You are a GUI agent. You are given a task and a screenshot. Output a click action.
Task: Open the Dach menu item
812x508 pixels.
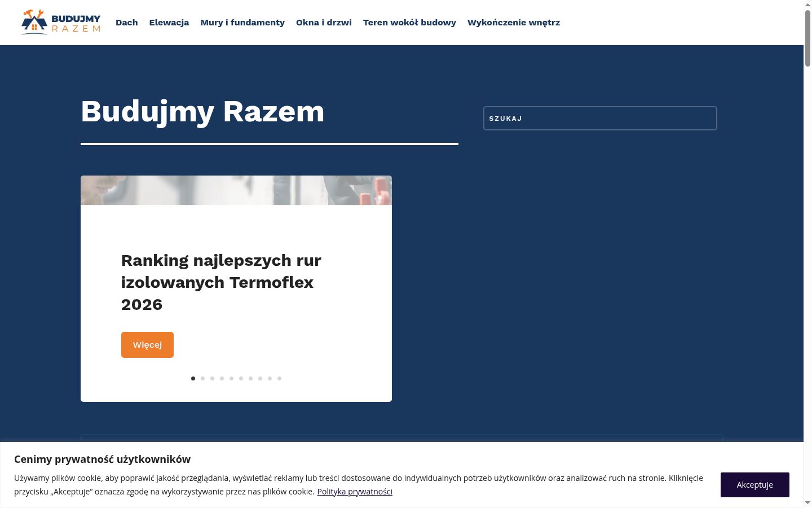click(x=127, y=23)
